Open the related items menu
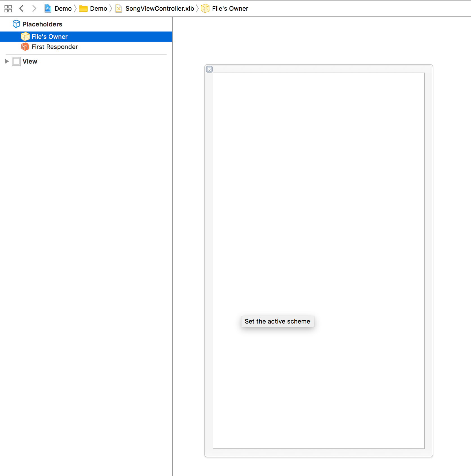 click(8, 8)
